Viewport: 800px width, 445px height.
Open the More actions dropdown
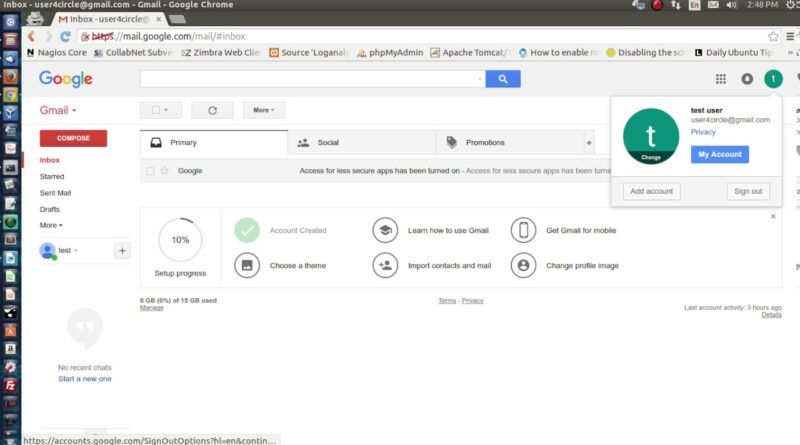tap(264, 110)
